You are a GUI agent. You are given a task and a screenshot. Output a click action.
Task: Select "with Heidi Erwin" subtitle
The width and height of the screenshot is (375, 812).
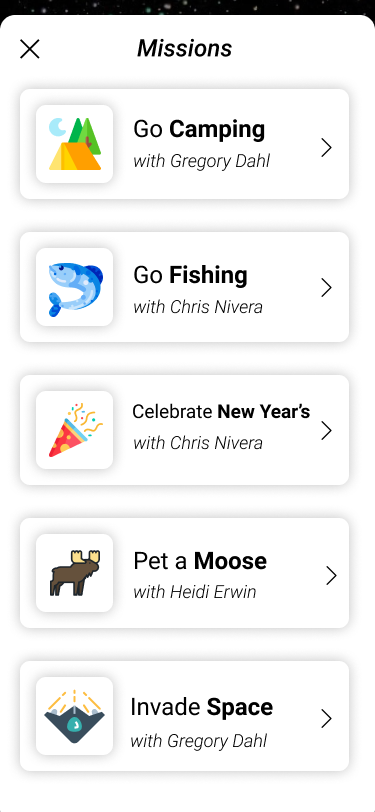195,591
